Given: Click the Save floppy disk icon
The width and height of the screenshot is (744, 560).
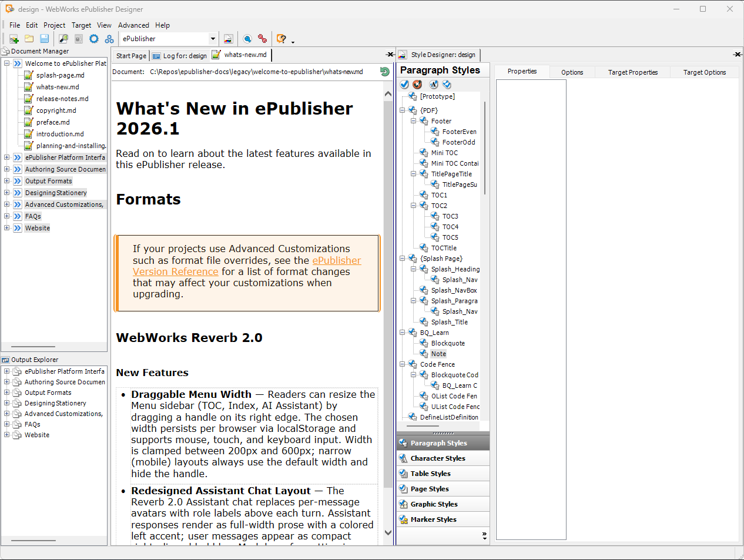Looking at the screenshot, I should 44,39.
